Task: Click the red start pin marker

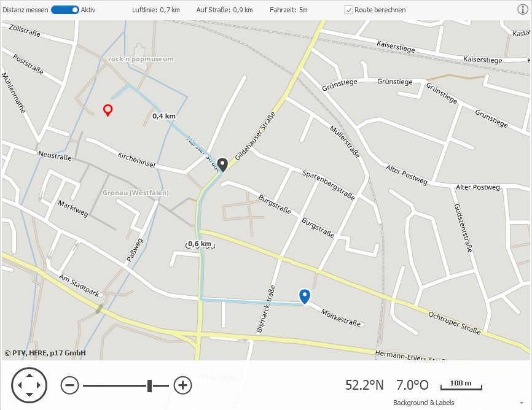Action: (108, 110)
